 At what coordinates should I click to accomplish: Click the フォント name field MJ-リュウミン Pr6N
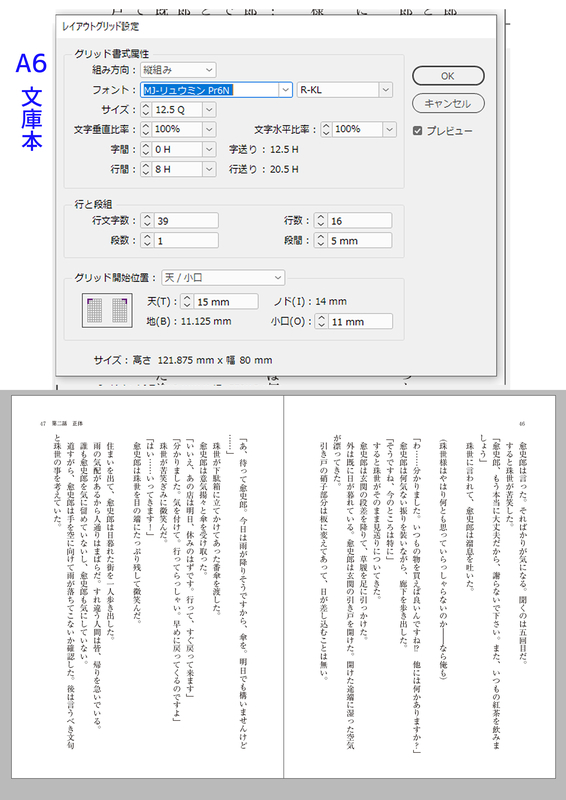[x=209, y=90]
